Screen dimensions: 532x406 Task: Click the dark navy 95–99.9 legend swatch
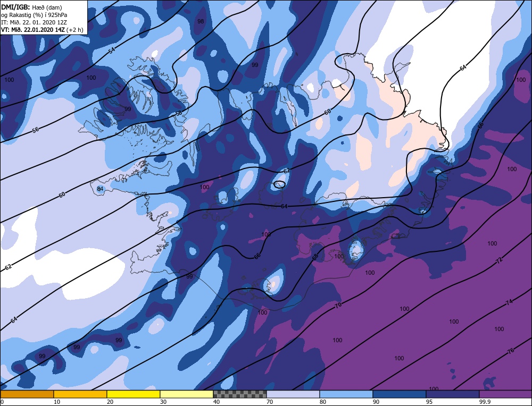point(453,394)
